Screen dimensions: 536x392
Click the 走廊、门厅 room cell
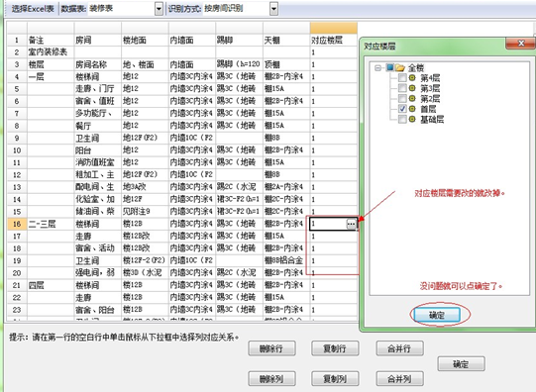(x=98, y=89)
